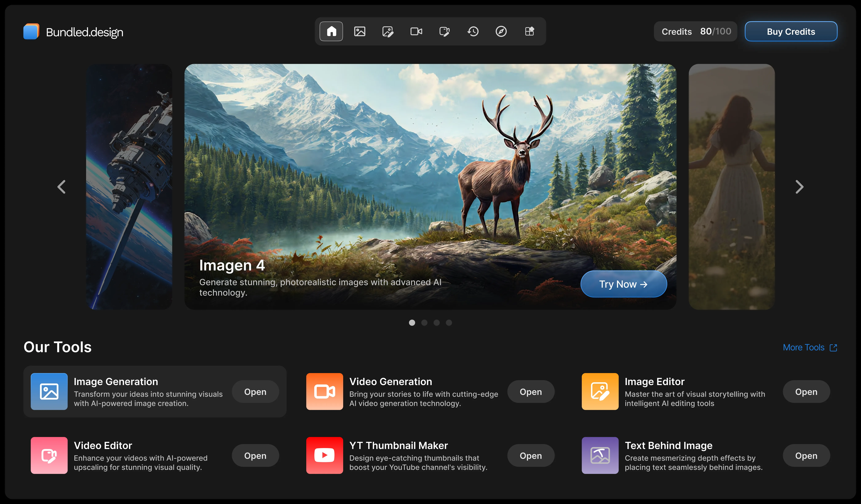Open Image Generation from navigation bar icon
This screenshot has height=504, width=861.
coord(359,31)
